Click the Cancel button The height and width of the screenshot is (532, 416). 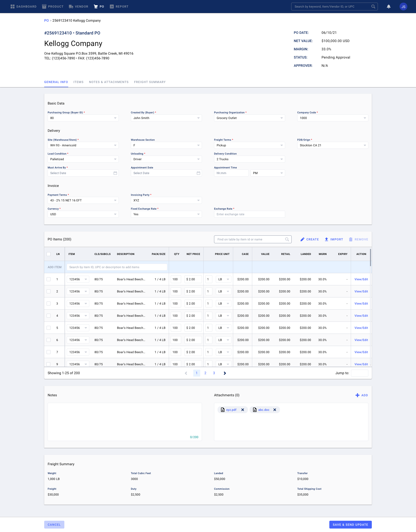point(54,525)
